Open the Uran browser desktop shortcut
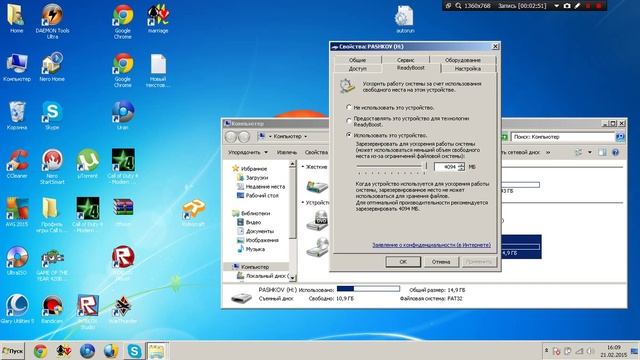This screenshot has width=640, height=360. click(x=122, y=116)
